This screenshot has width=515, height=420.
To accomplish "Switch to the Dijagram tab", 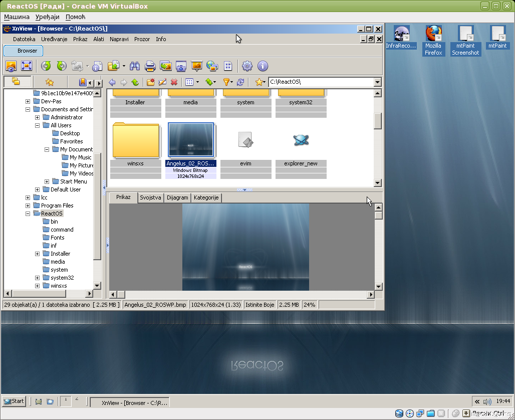I will coord(177,197).
